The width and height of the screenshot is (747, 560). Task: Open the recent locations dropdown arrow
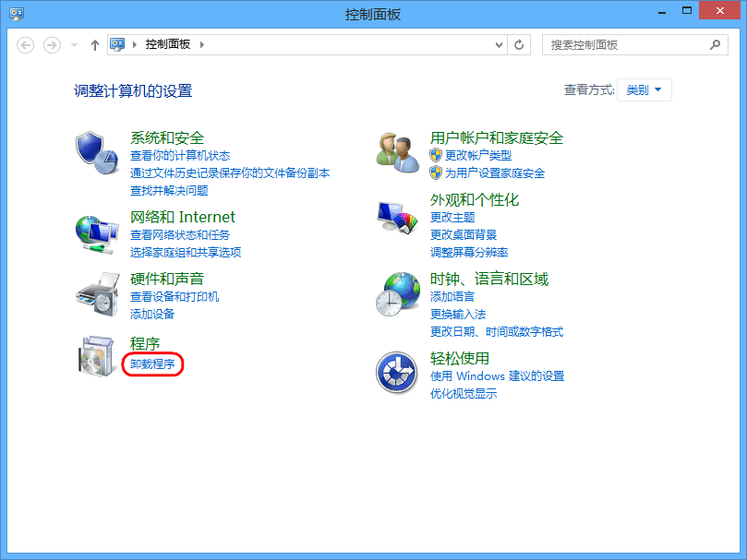(x=74, y=45)
